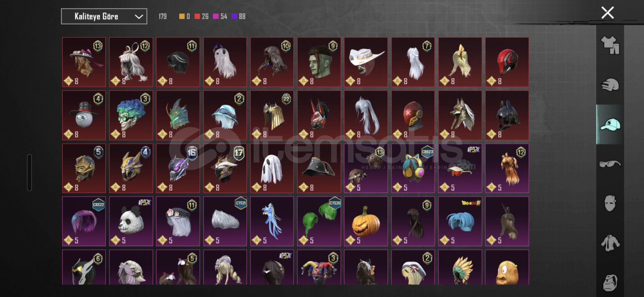Open the backpack category icon
The height and width of the screenshot is (297, 644).
pyautogui.click(x=610, y=282)
